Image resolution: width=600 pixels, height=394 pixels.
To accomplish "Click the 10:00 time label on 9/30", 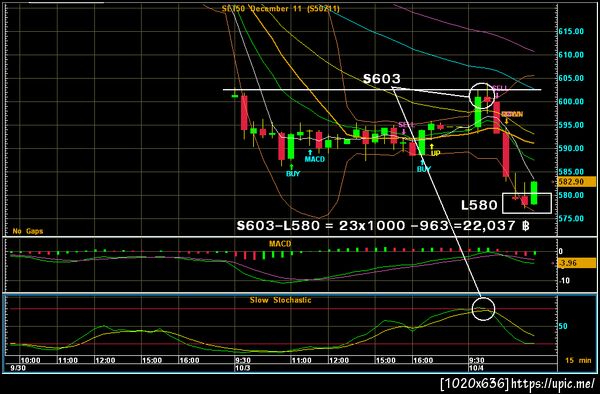I will (x=30, y=360).
